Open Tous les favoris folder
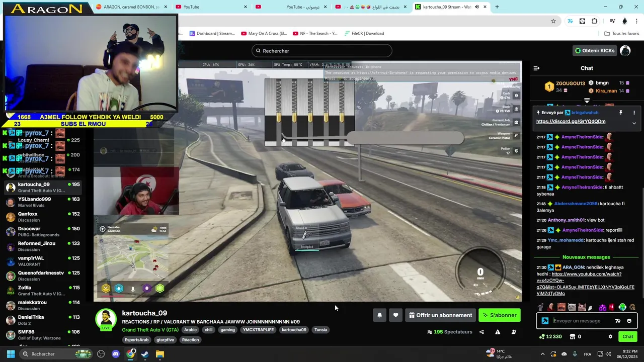 [621, 34]
